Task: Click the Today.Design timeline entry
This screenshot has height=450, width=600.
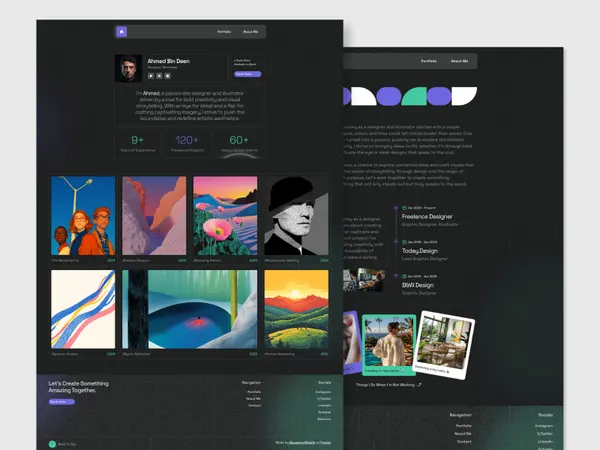Action: pyautogui.click(x=420, y=251)
